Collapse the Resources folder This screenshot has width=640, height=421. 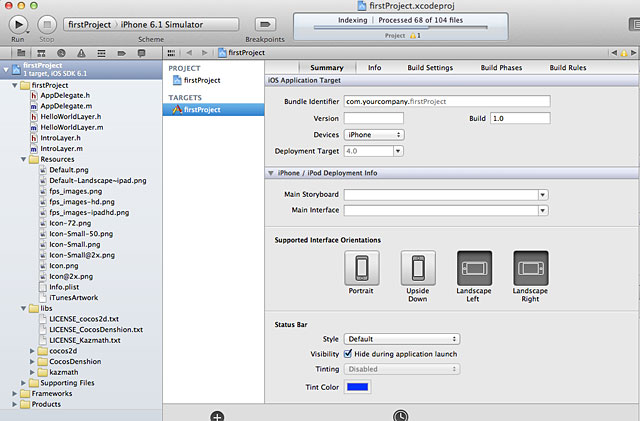click(x=24, y=159)
